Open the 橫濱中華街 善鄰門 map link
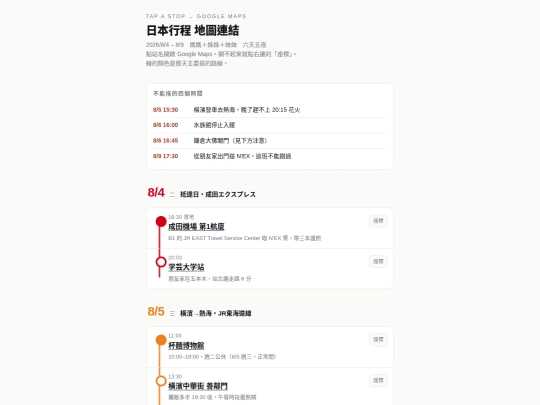This screenshot has height=405, width=540. [x=198, y=386]
